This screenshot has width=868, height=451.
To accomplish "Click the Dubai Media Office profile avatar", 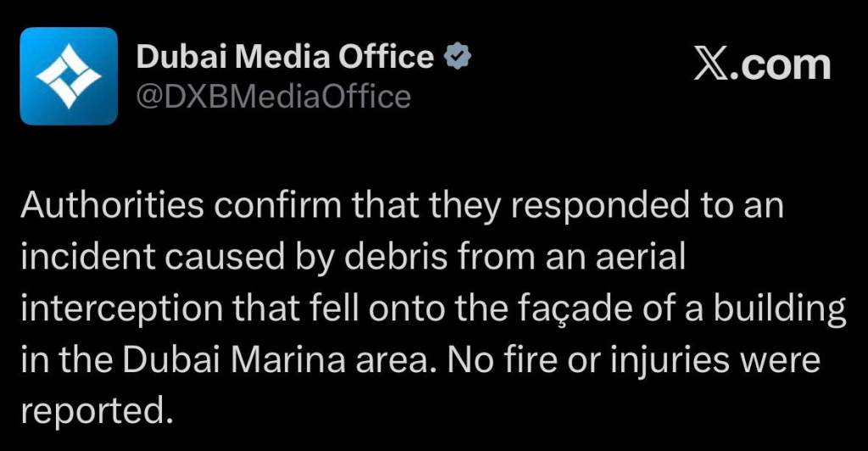I will [x=69, y=76].
